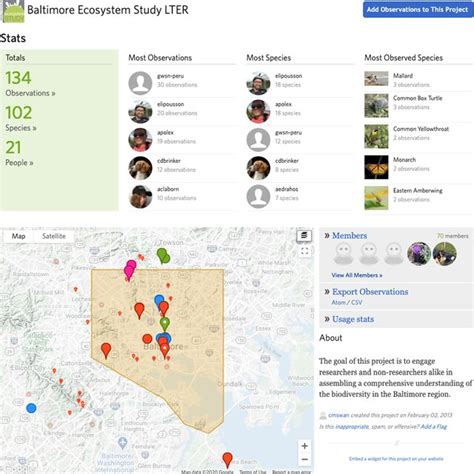This screenshot has height=474, width=474.
Task: Click the second default member avatar
Action: tap(369, 254)
